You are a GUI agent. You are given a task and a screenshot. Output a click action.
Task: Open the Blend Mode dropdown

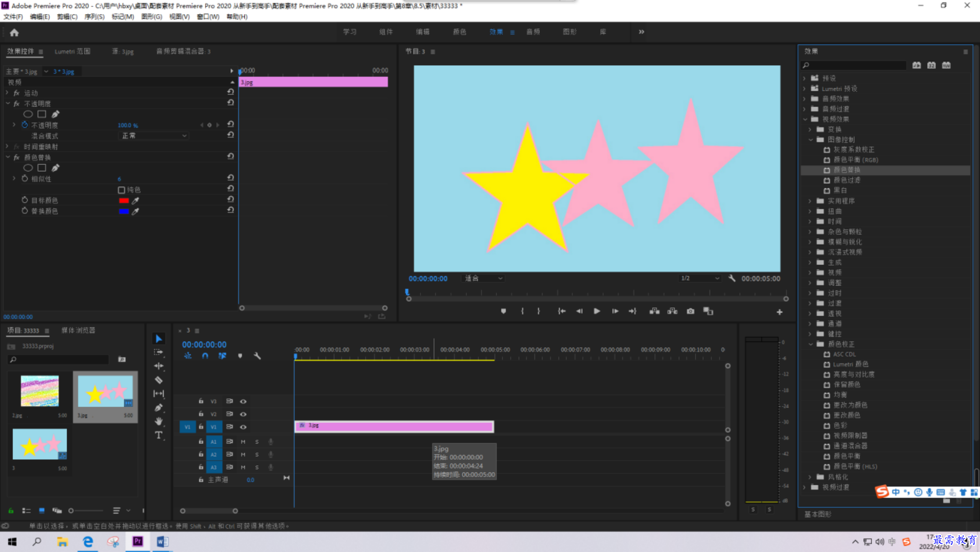point(154,136)
